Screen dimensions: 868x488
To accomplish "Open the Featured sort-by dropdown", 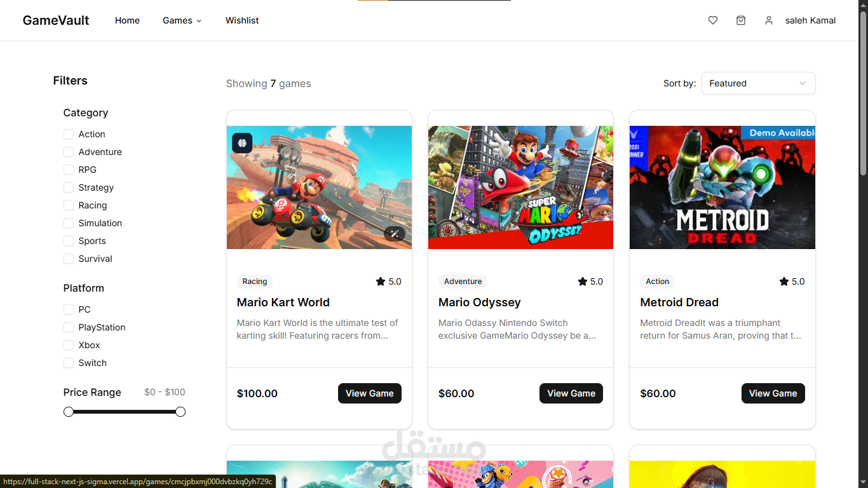I will click(x=758, y=83).
